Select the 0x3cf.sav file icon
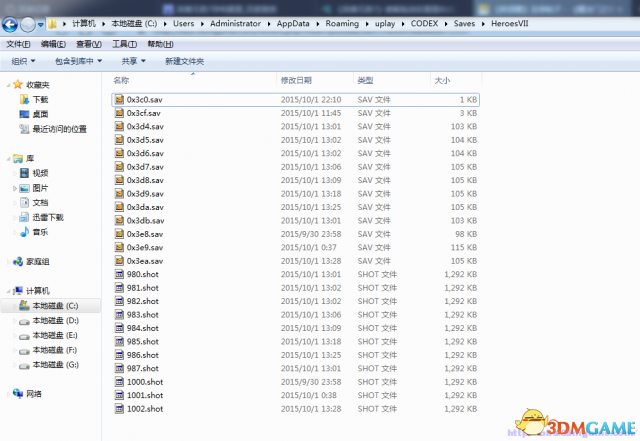This screenshot has width=640, height=441. [x=119, y=113]
